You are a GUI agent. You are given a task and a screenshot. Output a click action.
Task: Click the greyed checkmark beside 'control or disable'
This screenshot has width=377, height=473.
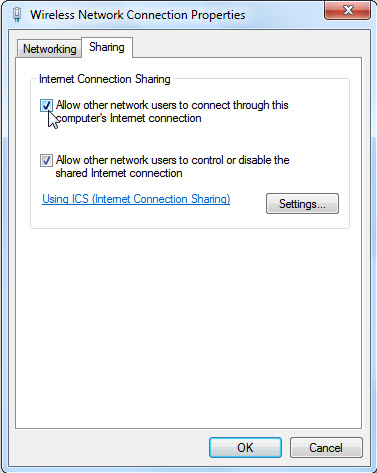coord(46,161)
